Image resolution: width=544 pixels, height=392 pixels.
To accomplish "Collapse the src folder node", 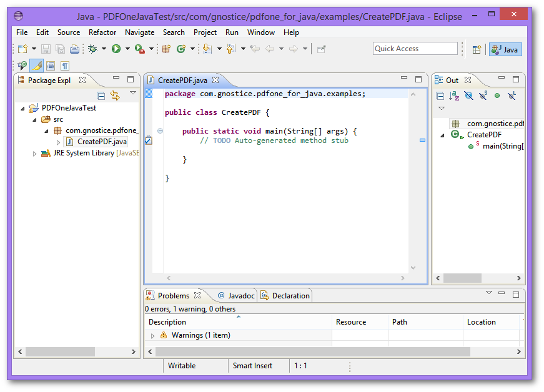I will pos(35,120).
